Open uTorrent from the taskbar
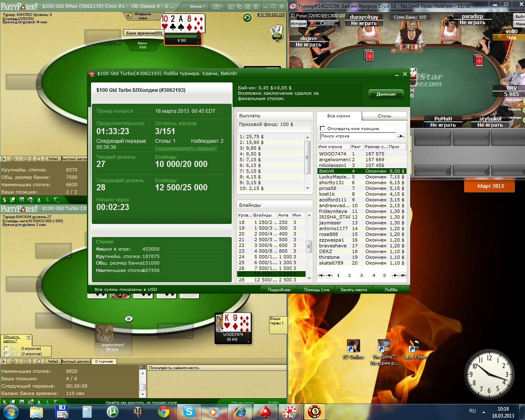 tap(112, 411)
